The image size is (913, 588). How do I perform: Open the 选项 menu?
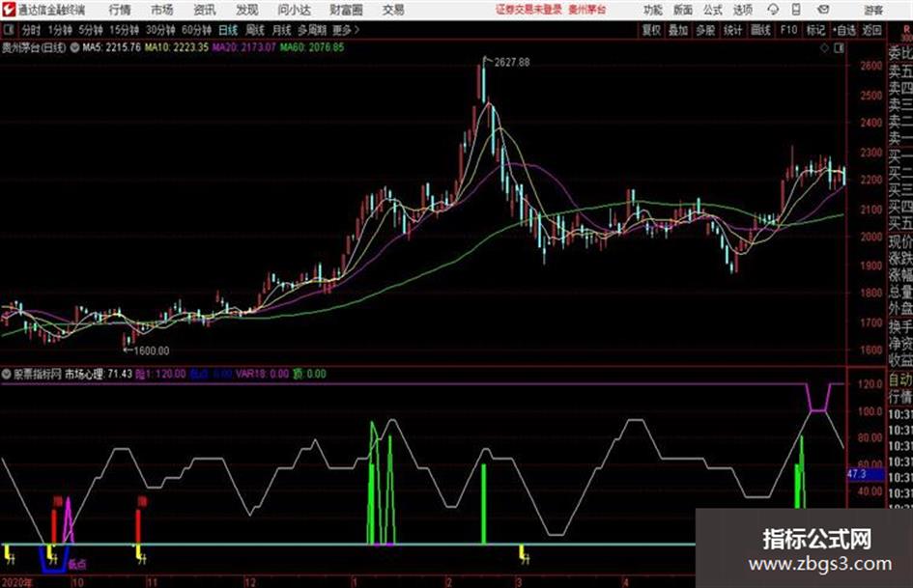pyautogui.click(x=743, y=10)
